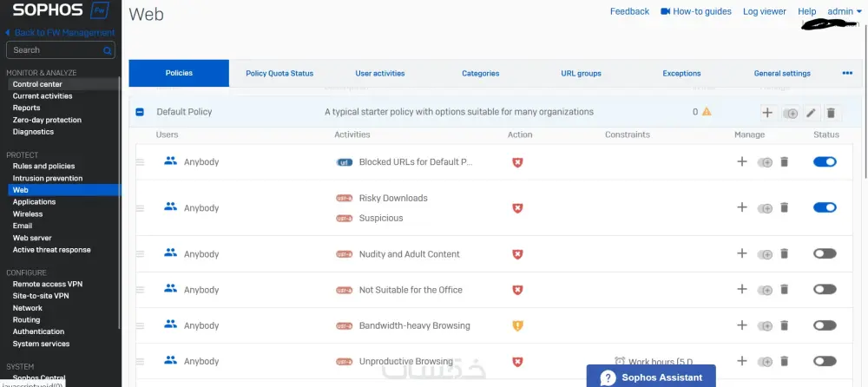The image size is (868, 387).
Task: Add rule below Bandwidth-heavy Browsing
Action: point(742,325)
